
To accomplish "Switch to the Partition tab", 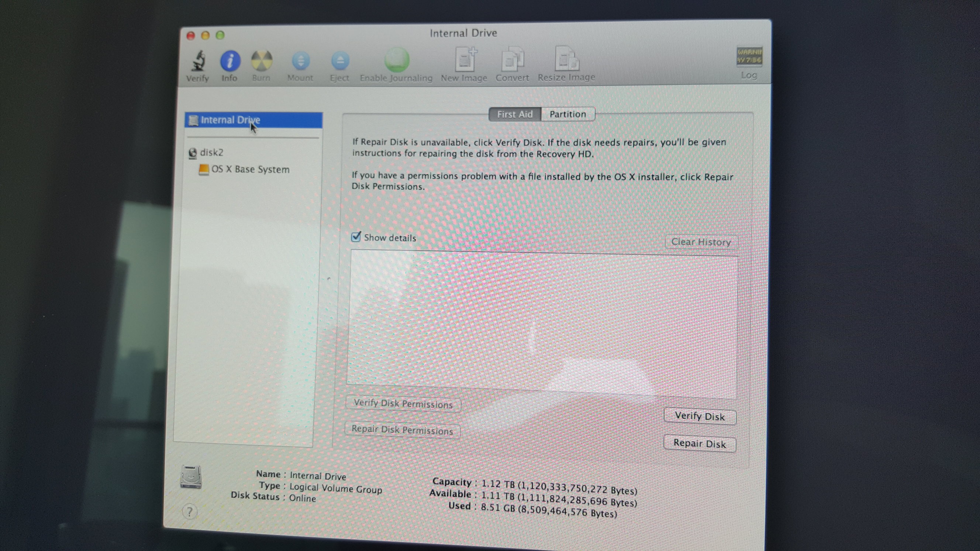I will click(567, 114).
